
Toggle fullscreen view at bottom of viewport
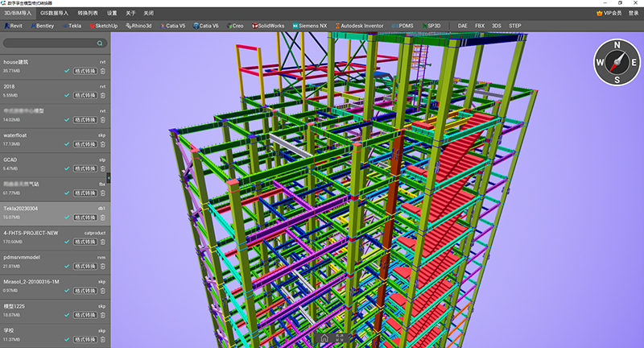coord(339,338)
